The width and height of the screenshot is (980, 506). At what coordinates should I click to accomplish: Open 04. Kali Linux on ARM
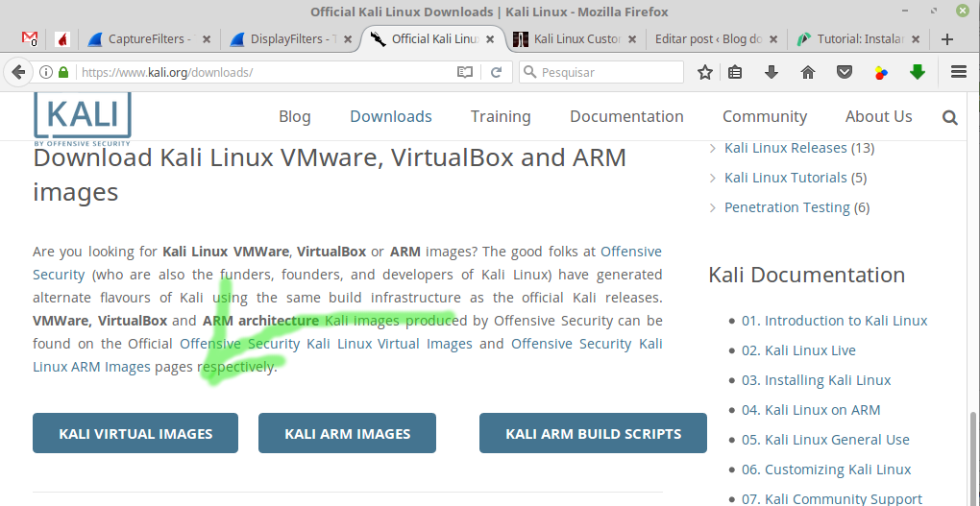811,410
